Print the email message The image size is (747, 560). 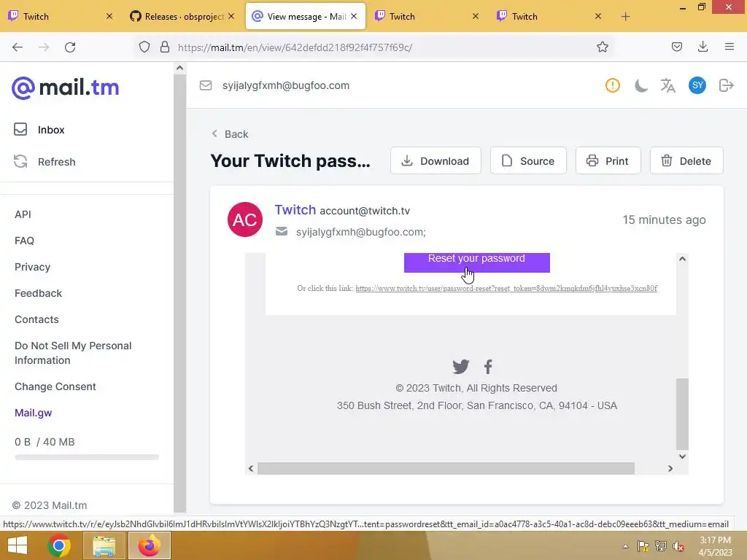[x=608, y=161]
